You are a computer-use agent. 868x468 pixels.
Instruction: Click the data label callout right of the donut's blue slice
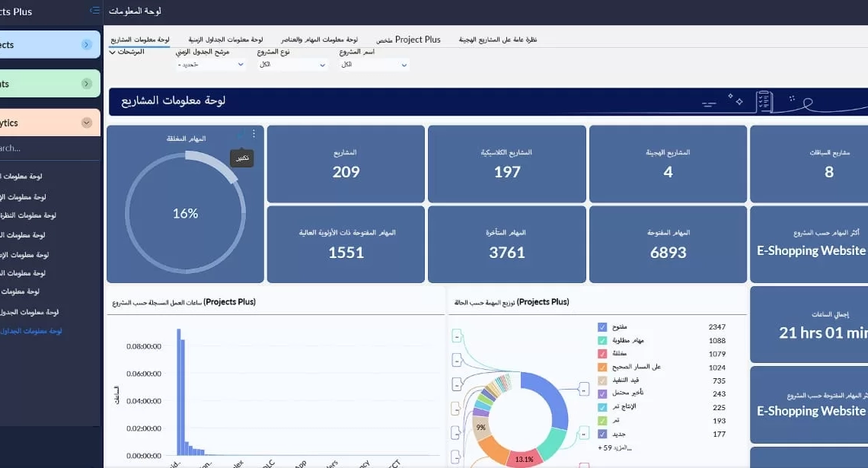pyautogui.click(x=583, y=390)
